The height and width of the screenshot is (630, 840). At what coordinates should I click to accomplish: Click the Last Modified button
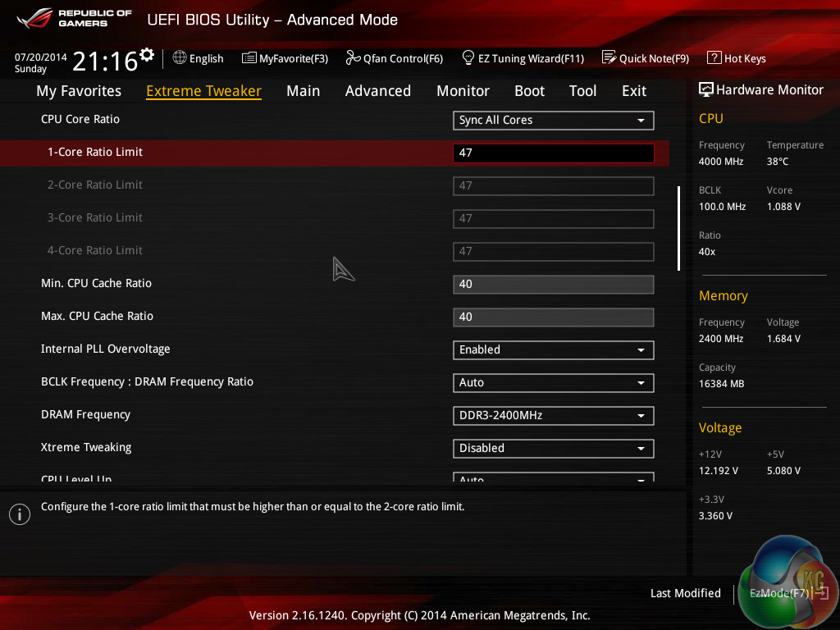click(685, 593)
